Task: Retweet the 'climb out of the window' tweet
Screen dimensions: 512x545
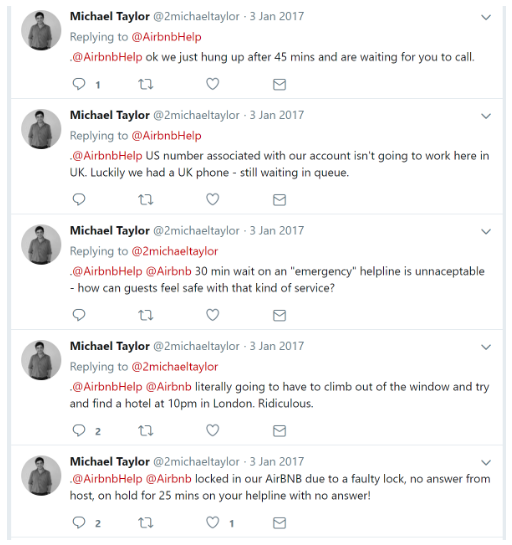Action: (145, 431)
